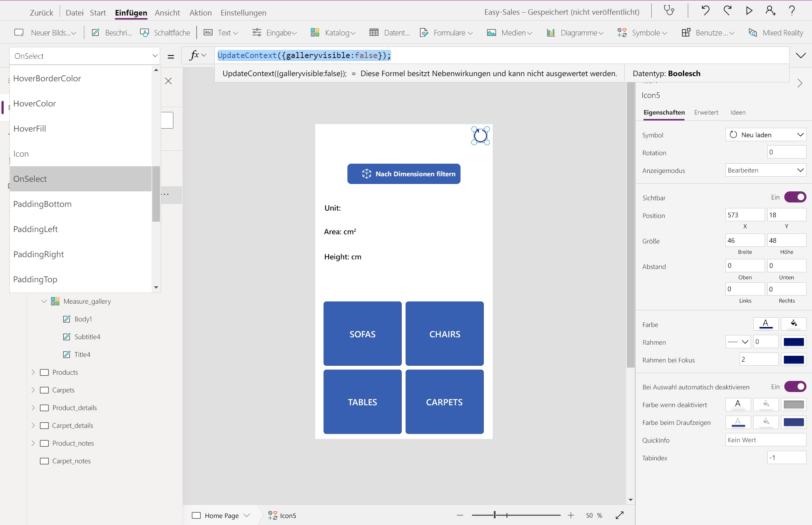Click the App Checker stethoscope icon
The width and height of the screenshot is (812, 525).
pos(669,11)
